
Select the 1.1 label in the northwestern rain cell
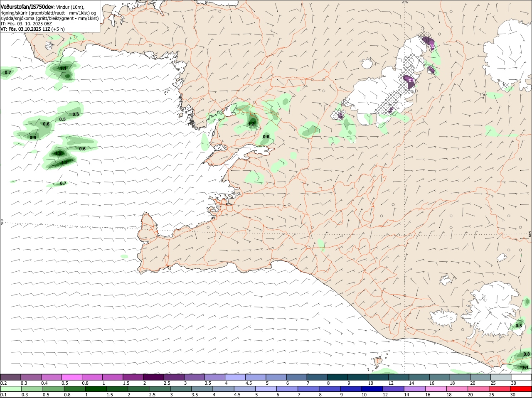click(x=63, y=68)
